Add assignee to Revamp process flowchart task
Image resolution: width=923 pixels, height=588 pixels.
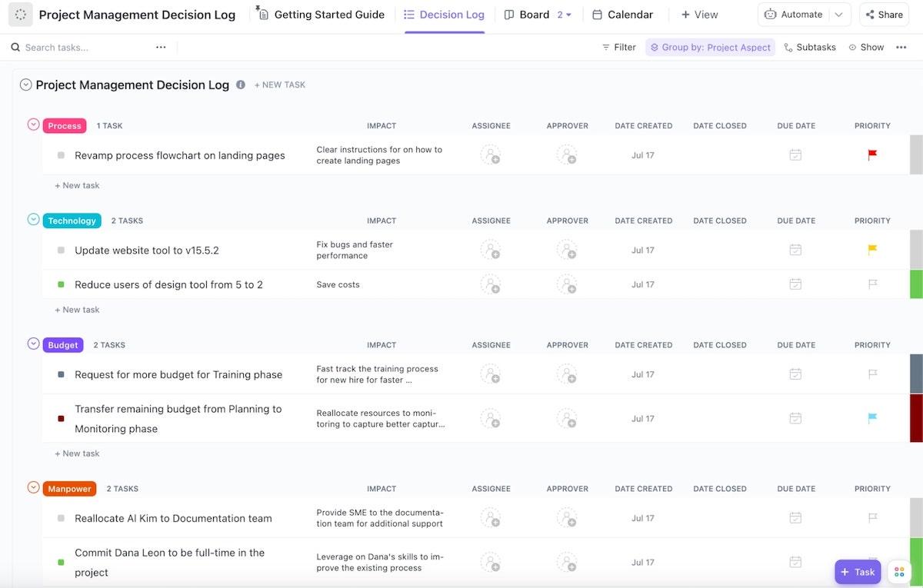click(491, 155)
